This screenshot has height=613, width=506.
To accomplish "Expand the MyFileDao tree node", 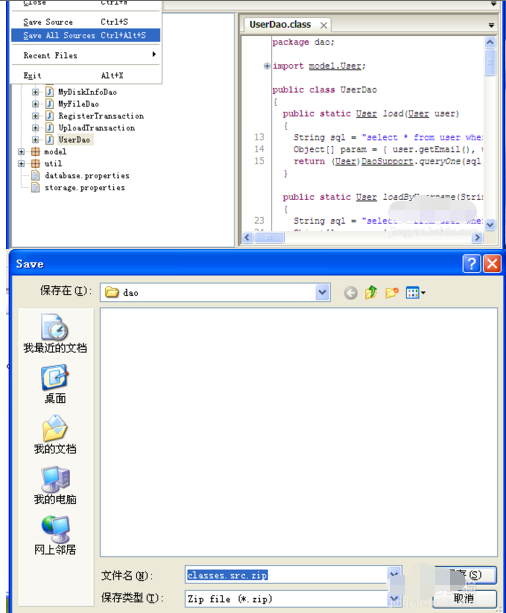I will [x=36, y=104].
